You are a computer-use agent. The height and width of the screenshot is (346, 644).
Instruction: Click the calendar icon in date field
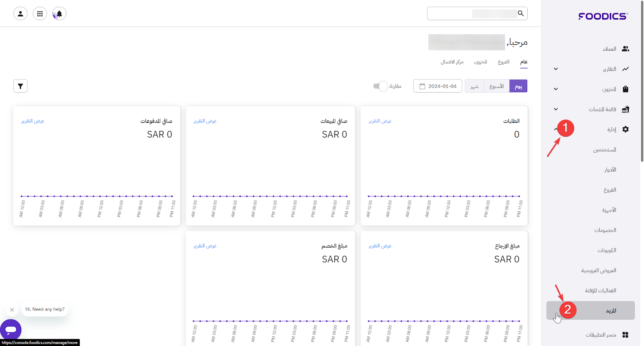coord(422,86)
